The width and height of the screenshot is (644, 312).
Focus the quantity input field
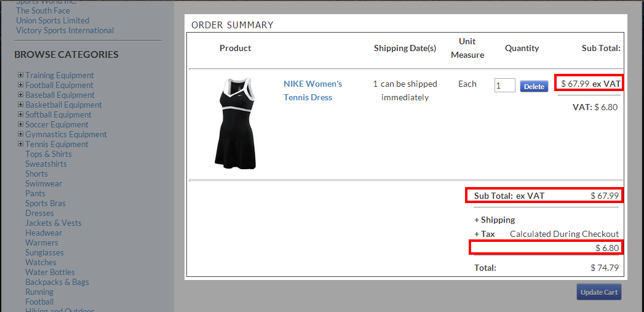[x=505, y=86]
